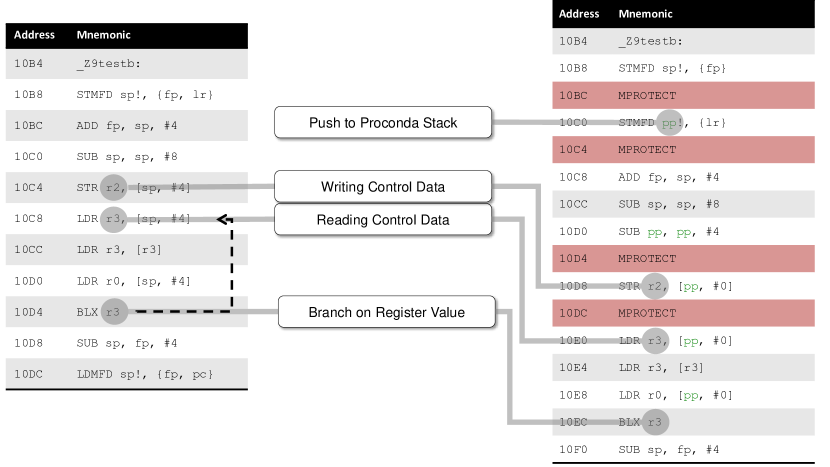Select the "Branch on Register Value" box
Screen dimensions: 830x467
click(385, 313)
